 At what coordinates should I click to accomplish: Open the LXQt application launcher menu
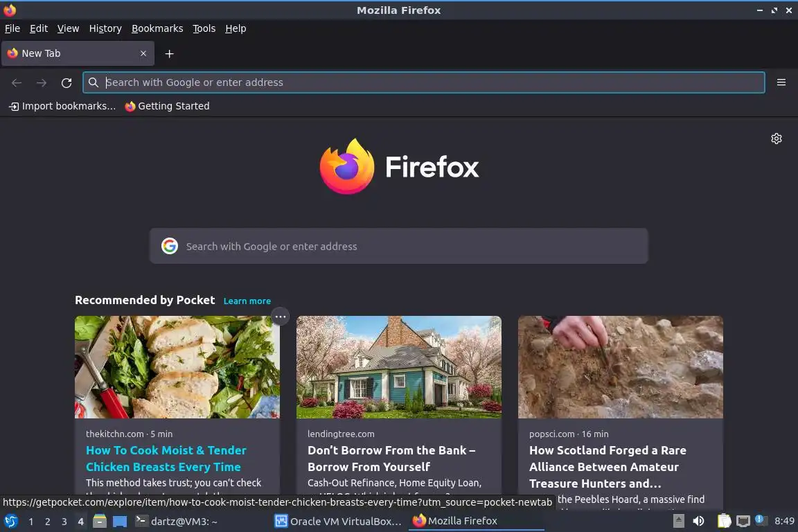click(10, 522)
